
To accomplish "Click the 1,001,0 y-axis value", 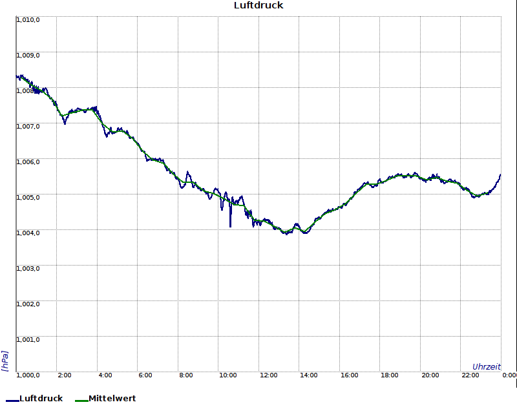I will coord(28,340).
